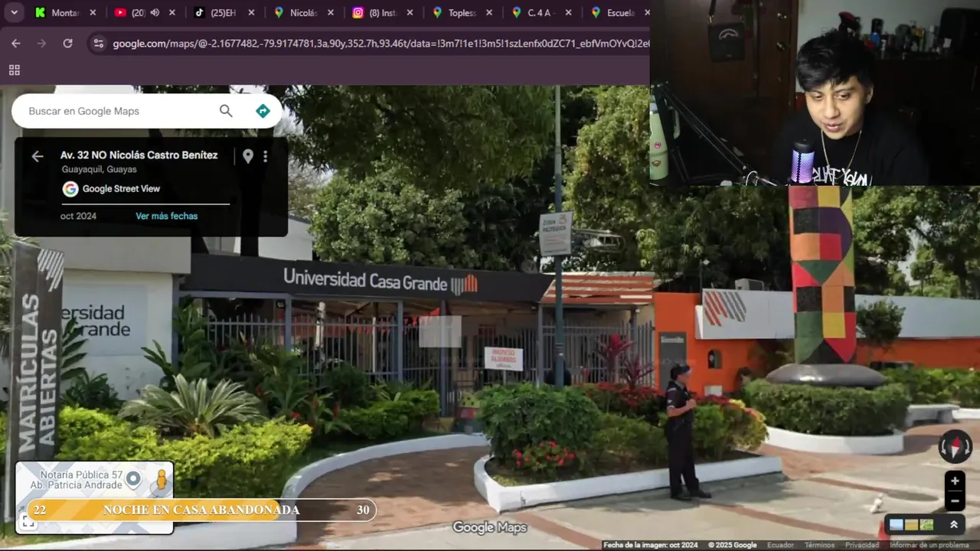This screenshot has width=980, height=551.
Task: Click the Google Street View attribution
Action: 112,189
